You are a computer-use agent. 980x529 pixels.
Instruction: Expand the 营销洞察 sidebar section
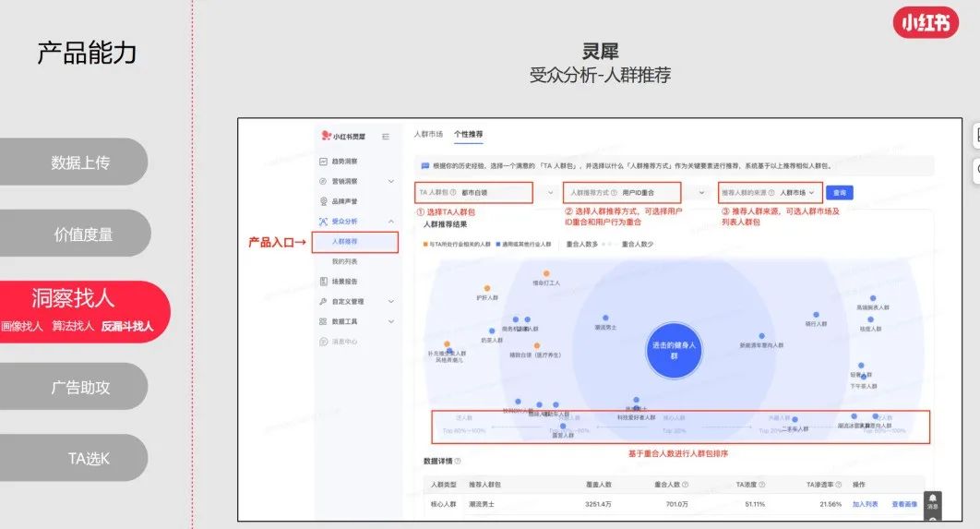tap(390, 181)
